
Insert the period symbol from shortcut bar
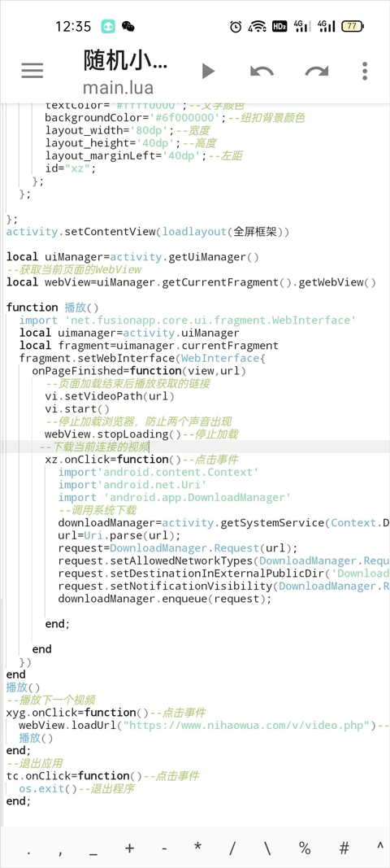pyautogui.click(x=28, y=848)
